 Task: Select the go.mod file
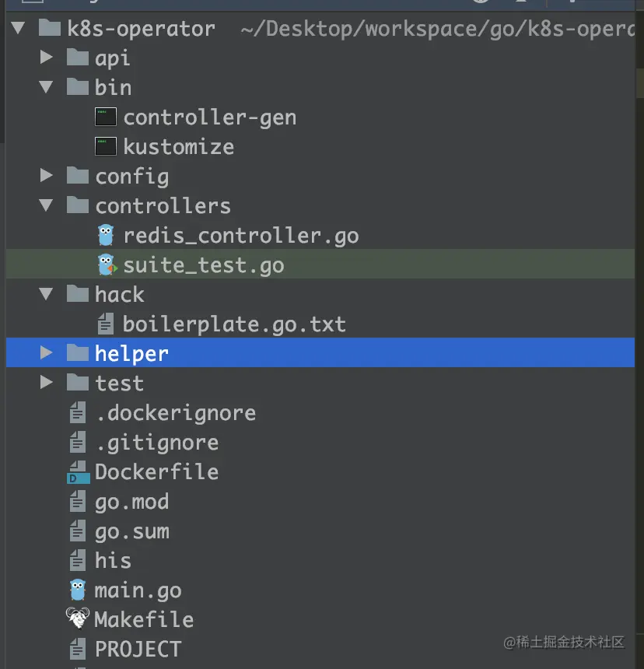point(320,502)
